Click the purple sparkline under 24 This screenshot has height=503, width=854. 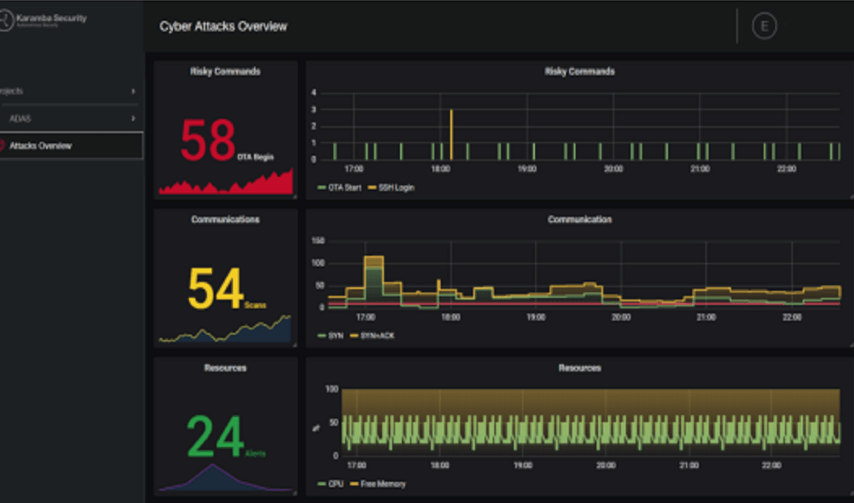tap(226, 477)
